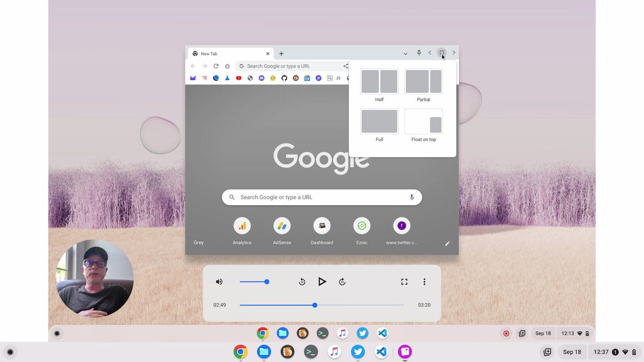Click the play button in video controls
The width and height of the screenshot is (644, 362).
[322, 282]
